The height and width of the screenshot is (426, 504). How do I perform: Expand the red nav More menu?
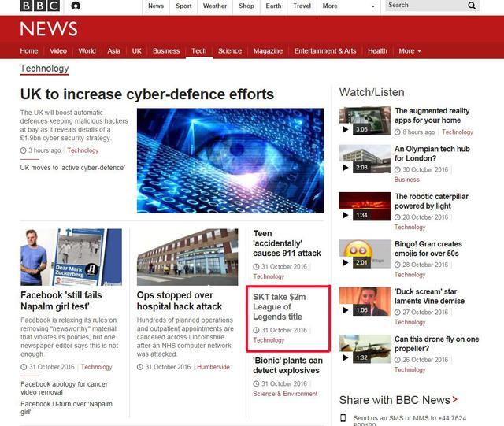point(409,51)
